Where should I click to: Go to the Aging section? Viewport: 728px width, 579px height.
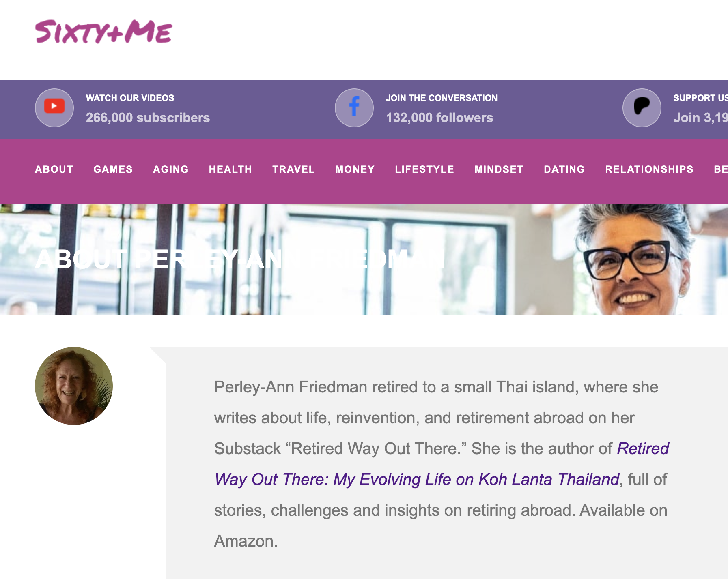(x=171, y=169)
